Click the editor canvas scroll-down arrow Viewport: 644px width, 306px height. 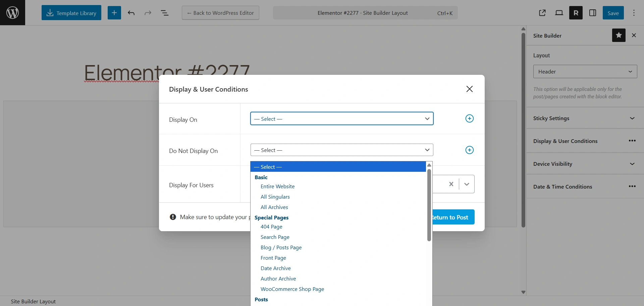[523, 292]
